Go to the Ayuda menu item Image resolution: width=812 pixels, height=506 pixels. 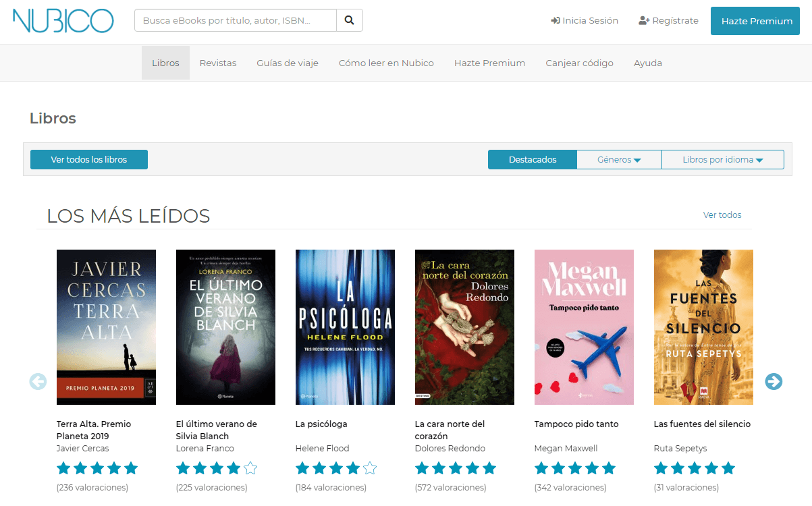647,63
